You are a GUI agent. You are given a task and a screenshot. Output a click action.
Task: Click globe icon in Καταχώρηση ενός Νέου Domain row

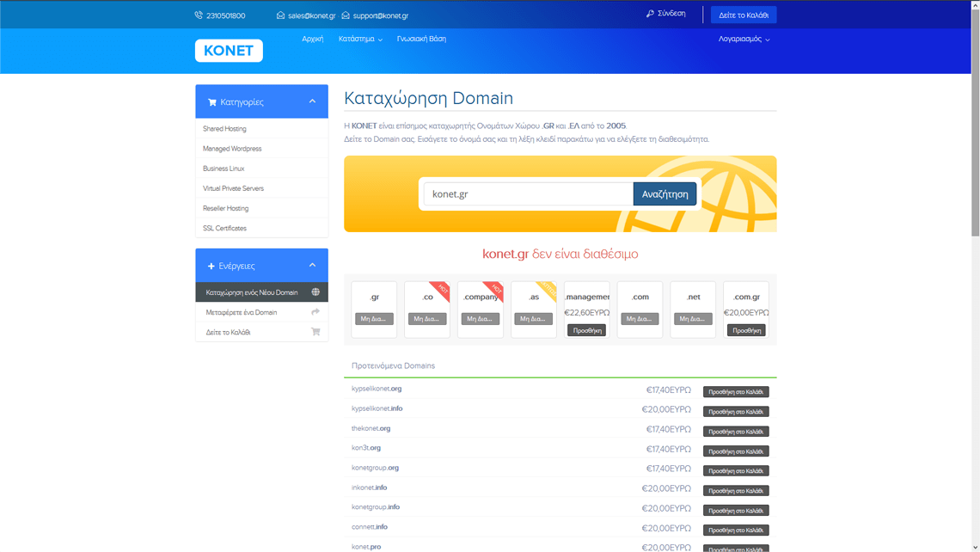(315, 292)
